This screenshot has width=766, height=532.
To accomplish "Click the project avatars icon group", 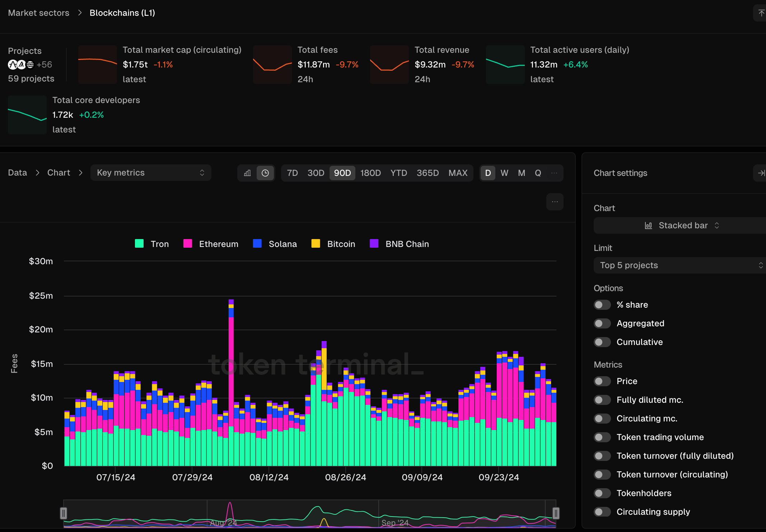I will [x=21, y=65].
